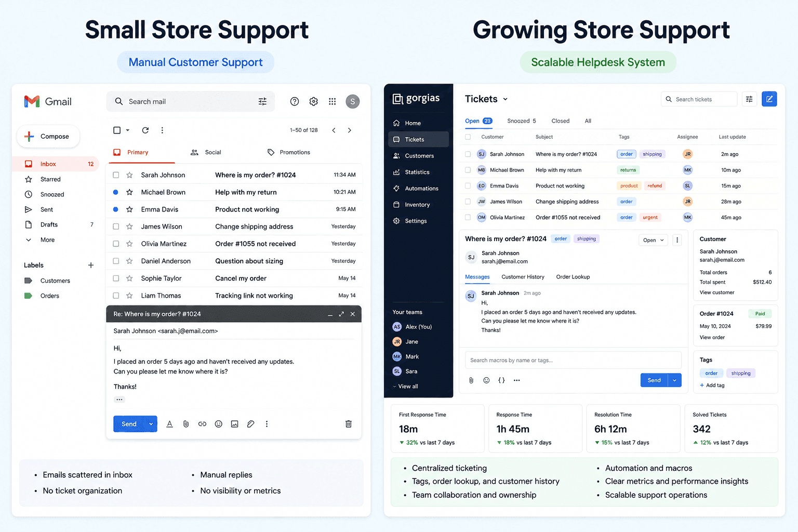Image resolution: width=798 pixels, height=532 pixels.
Task: Tick the Michael Brown ticket checkbox
Action: click(x=468, y=170)
